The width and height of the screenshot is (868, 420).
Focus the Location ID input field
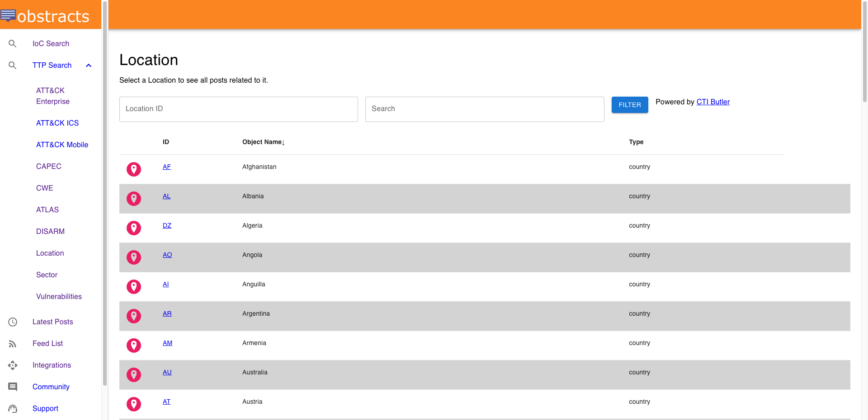coord(238,109)
